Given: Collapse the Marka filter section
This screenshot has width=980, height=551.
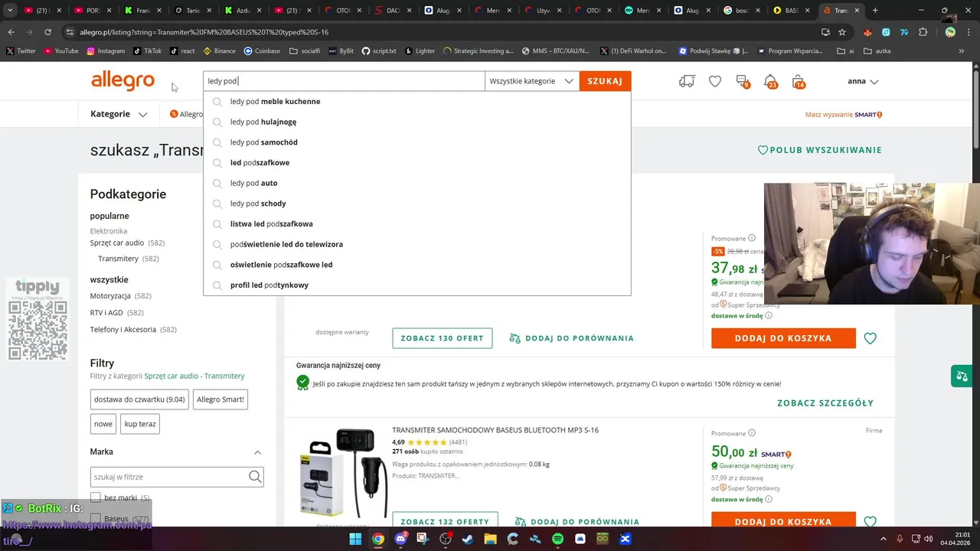Looking at the screenshot, I should [x=257, y=452].
